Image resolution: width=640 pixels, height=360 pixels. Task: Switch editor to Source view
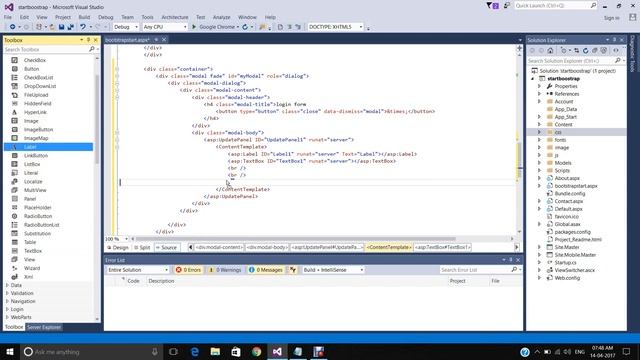click(x=167, y=247)
